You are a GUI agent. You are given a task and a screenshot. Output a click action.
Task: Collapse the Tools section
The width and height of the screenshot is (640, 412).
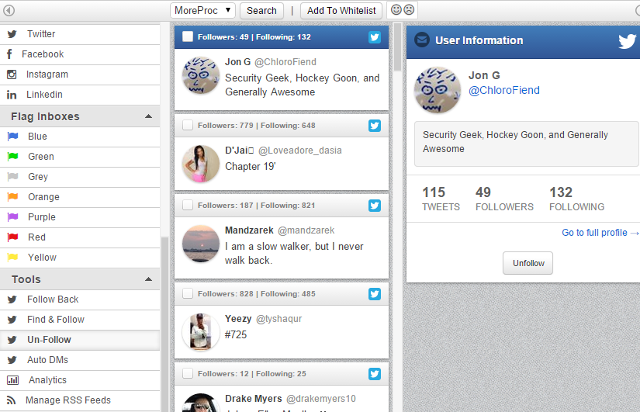click(149, 279)
